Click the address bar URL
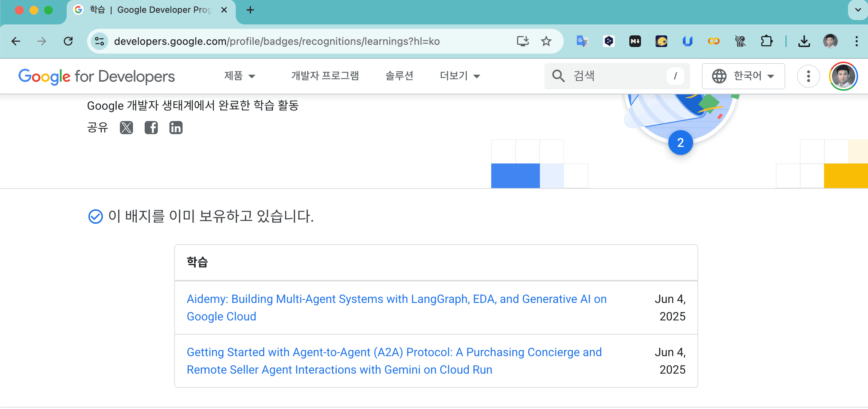The image size is (868, 409). coord(277,41)
